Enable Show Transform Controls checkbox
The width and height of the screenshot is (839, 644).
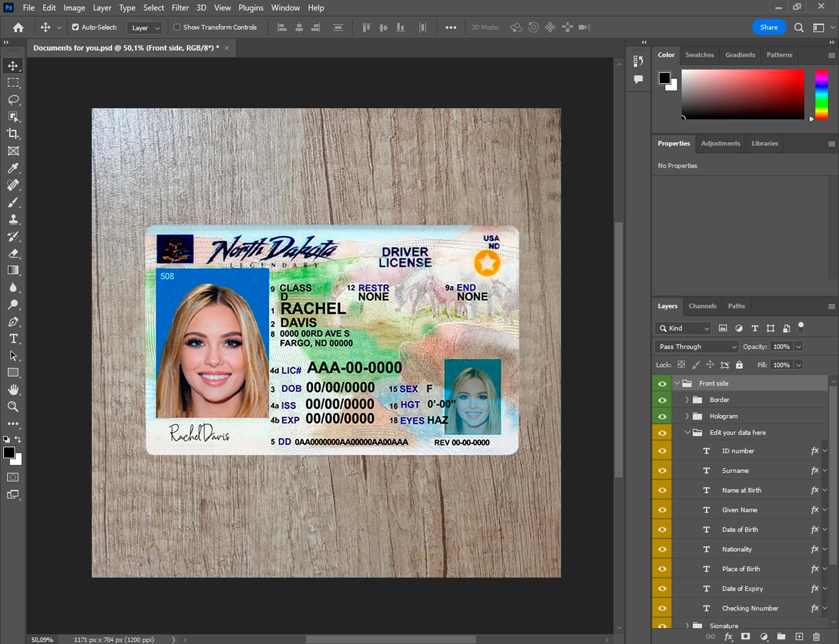[x=177, y=27]
